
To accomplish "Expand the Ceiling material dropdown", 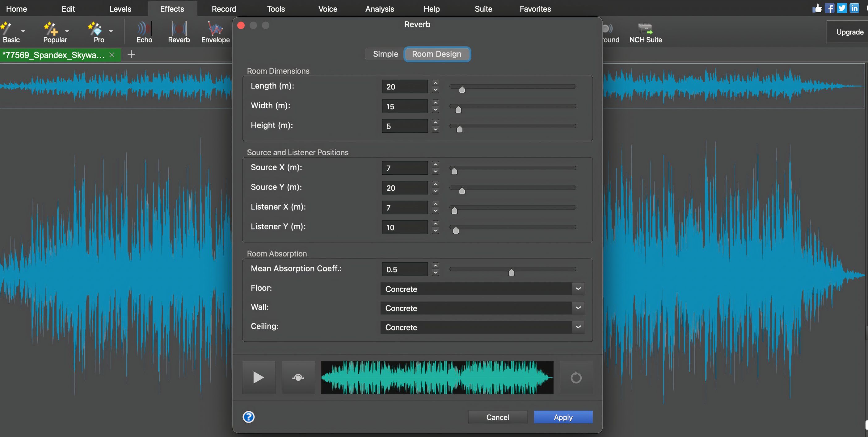I will point(579,328).
